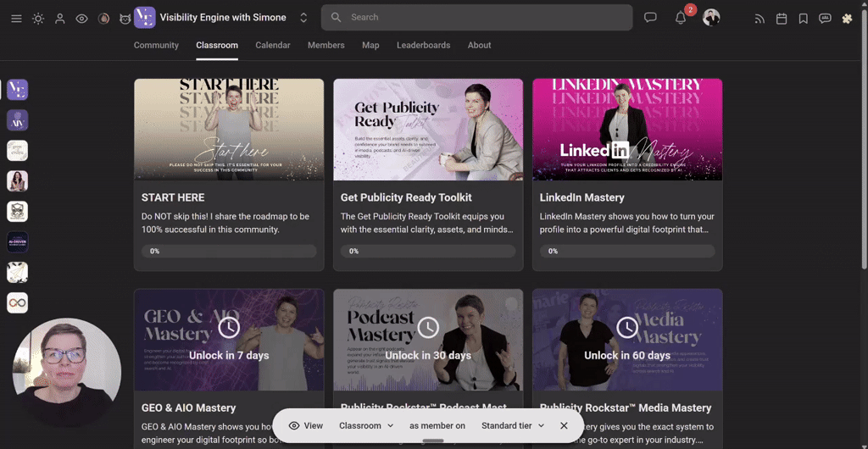868x449 pixels.
Task: Open the sidebar community with the owl logo
Action: [17, 211]
